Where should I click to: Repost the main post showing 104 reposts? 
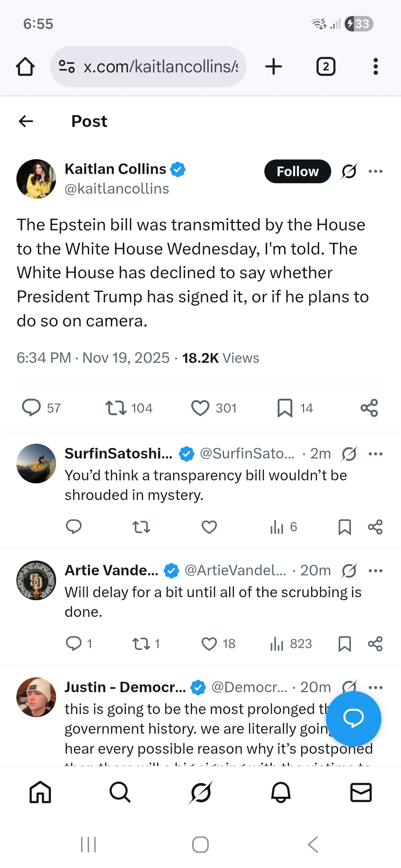coord(116,408)
